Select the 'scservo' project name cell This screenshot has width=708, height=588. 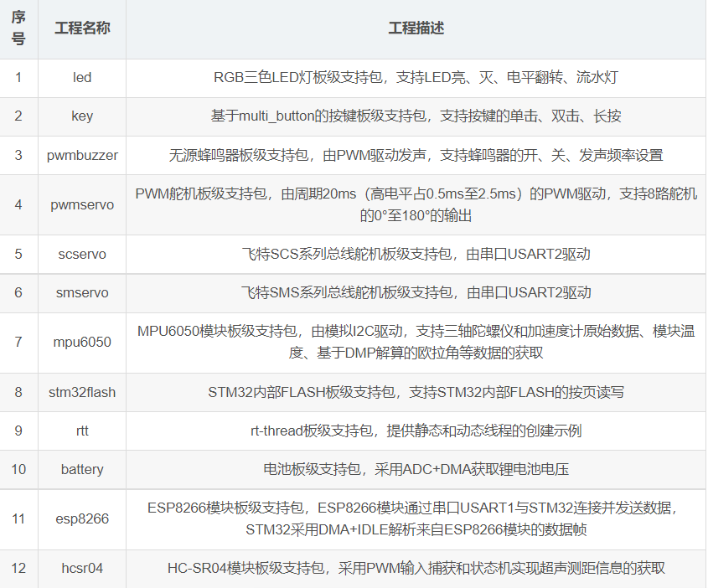82,254
